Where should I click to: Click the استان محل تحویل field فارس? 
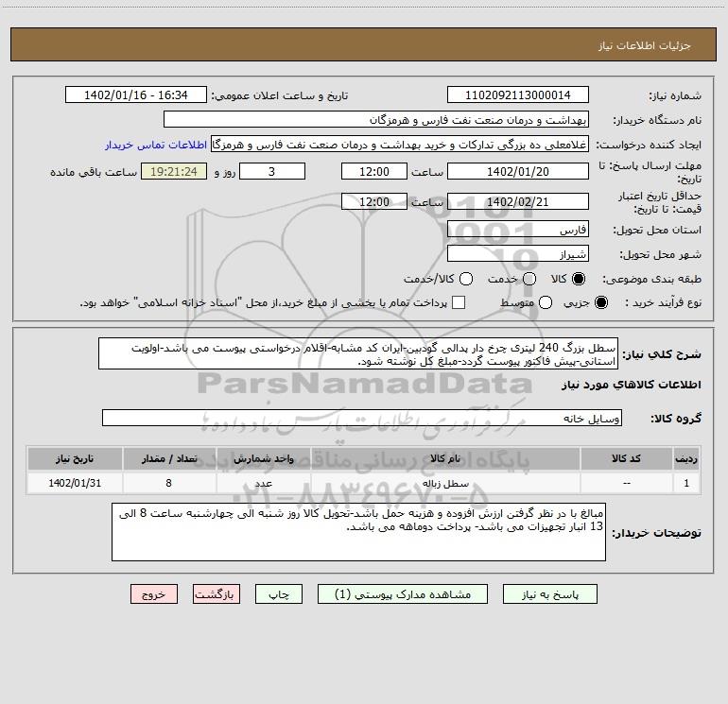[518, 229]
